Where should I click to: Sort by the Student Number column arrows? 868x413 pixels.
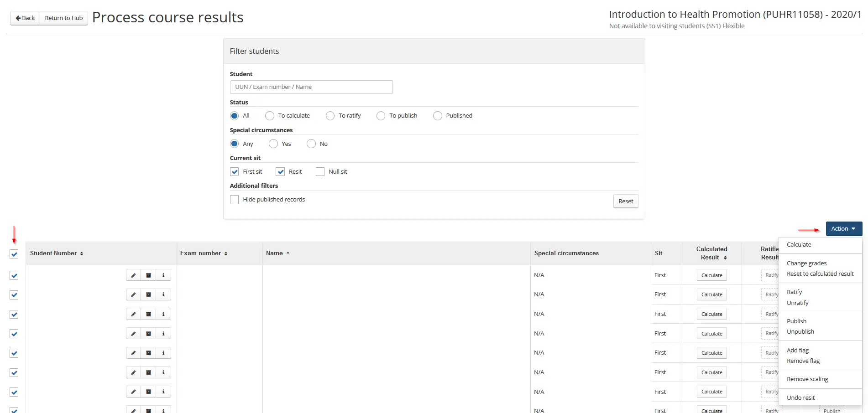pyautogui.click(x=82, y=254)
